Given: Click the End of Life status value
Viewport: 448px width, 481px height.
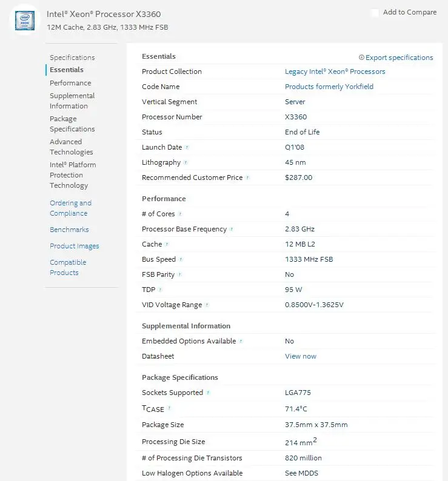Looking at the screenshot, I should click(x=302, y=132).
